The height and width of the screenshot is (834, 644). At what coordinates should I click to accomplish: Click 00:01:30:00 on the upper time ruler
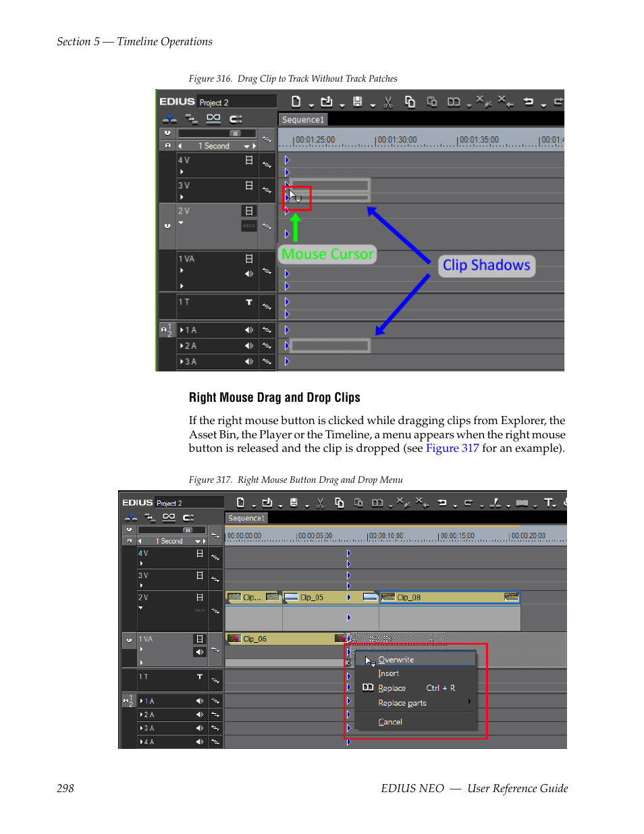397,140
